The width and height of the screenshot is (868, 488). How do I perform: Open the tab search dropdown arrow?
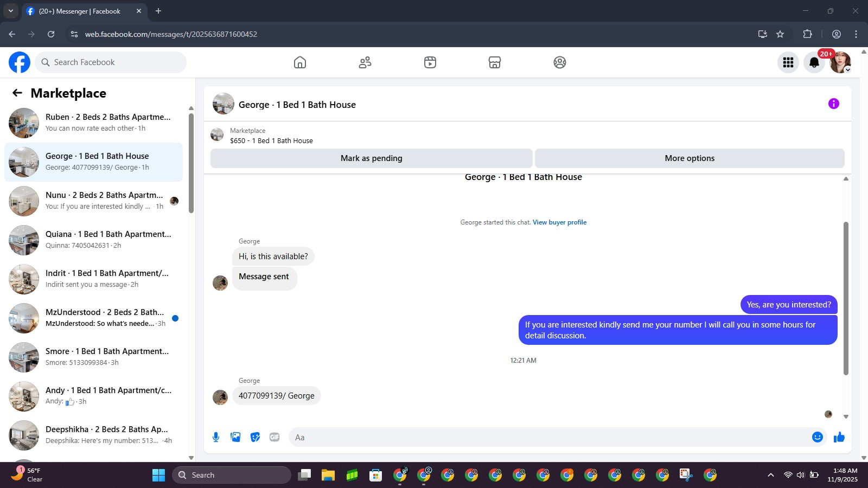tap(10, 11)
